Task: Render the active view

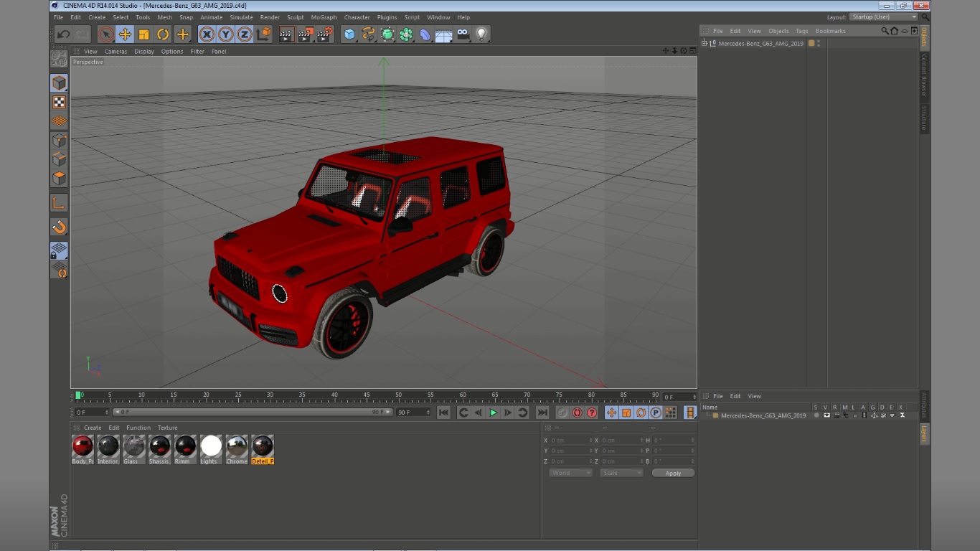Action: click(x=286, y=34)
